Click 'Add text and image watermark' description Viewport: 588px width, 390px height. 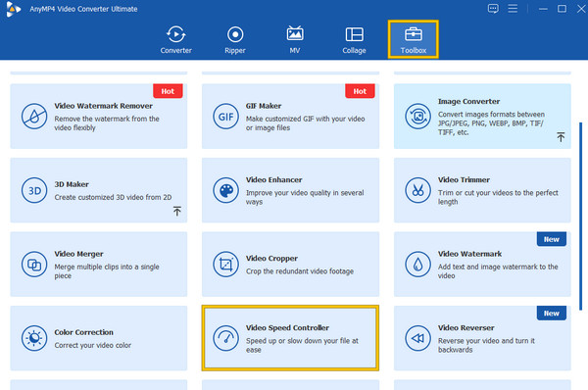coord(498,271)
